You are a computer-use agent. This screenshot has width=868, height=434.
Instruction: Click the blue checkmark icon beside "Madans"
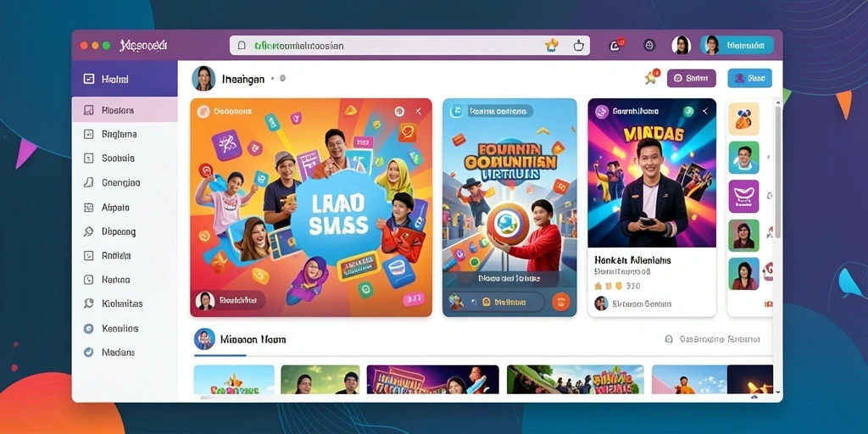(x=88, y=352)
